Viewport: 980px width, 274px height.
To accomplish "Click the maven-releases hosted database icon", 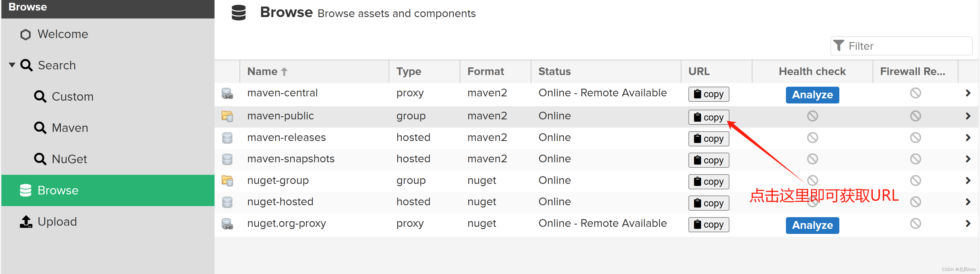I will 227,138.
